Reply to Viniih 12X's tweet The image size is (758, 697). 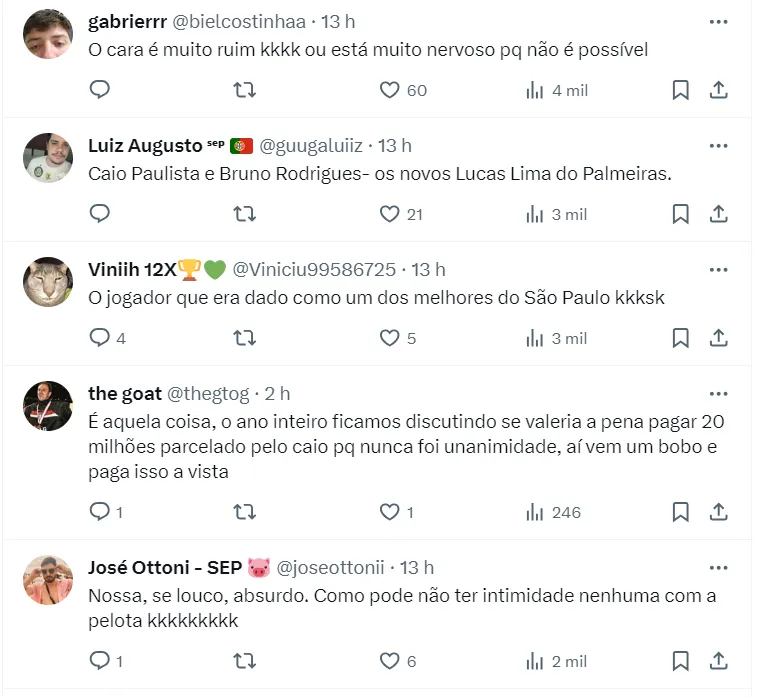pyautogui.click(x=99, y=338)
